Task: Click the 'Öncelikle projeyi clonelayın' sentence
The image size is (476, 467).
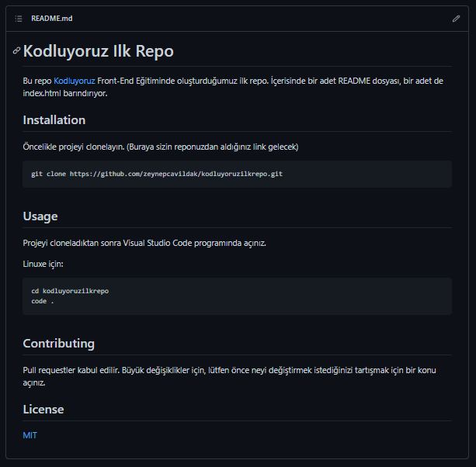Action: point(161,147)
